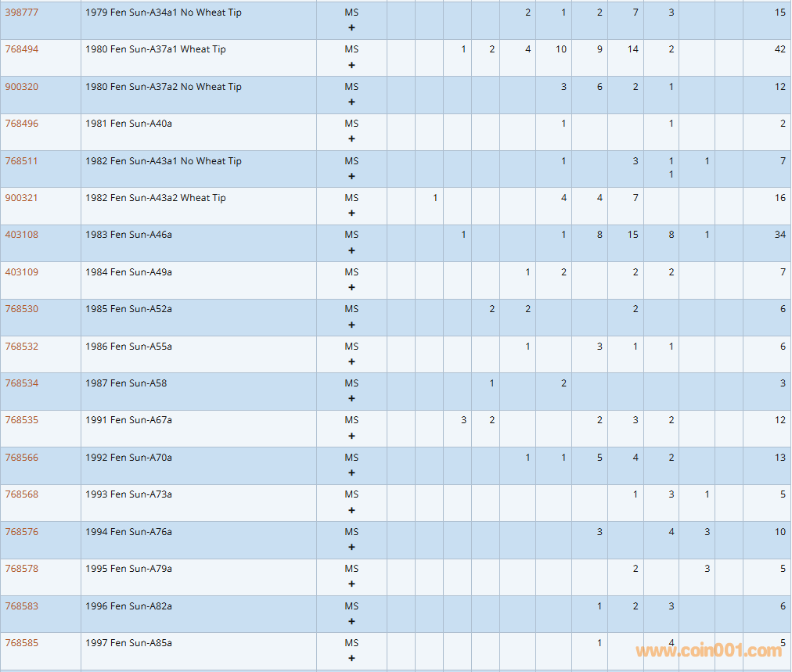Click MS grade label in 1993 Fen Sun-A73a row
Image resolution: width=792 pixels, height=672 pixels.
pyautogui.click(x=351, y=494)
